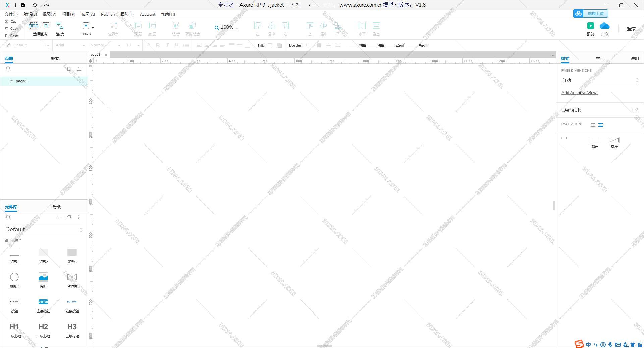Screen dimensions: 644x348
Task: Select the Image widget in library
Action: click(x=43, y=277)
